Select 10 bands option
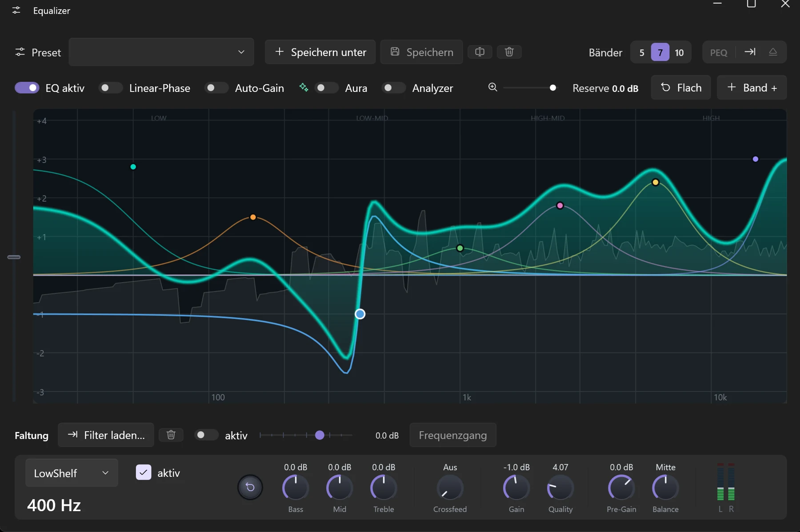The height and width of the screenshot is (532, 800). (x=679, y=52)
